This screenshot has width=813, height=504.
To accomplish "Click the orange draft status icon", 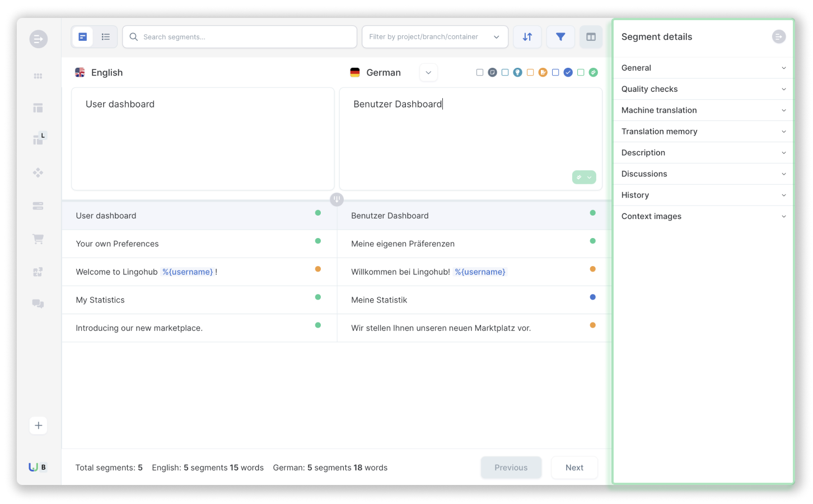I will click(x=543, y=72).
